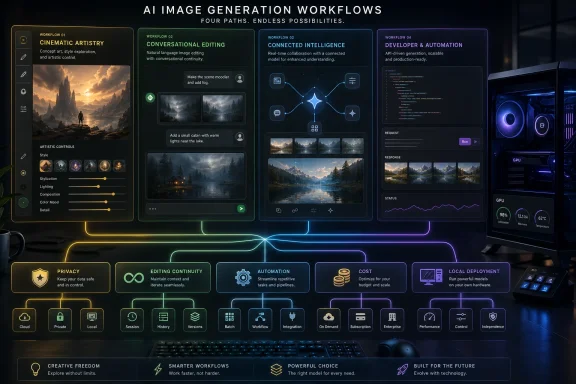This screenshot has height=384, width=576.
Task: Select the Versions stacked layers icon
Action: [195, 319]
